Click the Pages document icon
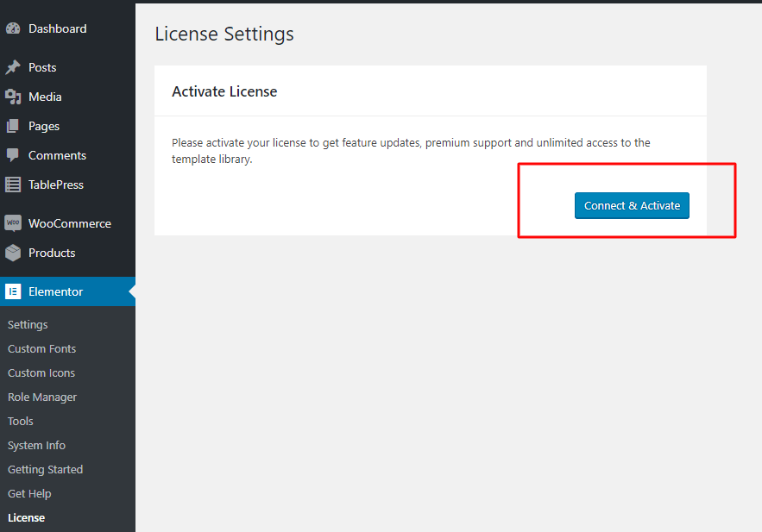The width and height of the screenshot is (762, 532). tap(13, 126)
